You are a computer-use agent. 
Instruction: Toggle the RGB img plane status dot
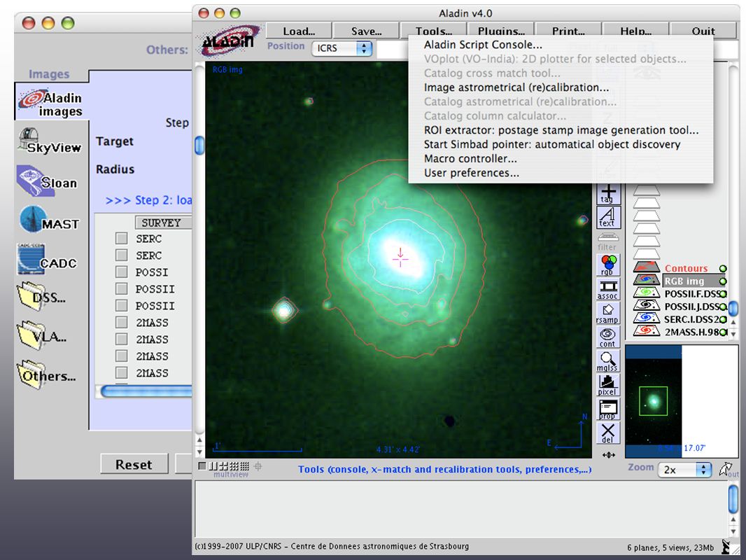[x=723, y=281]
